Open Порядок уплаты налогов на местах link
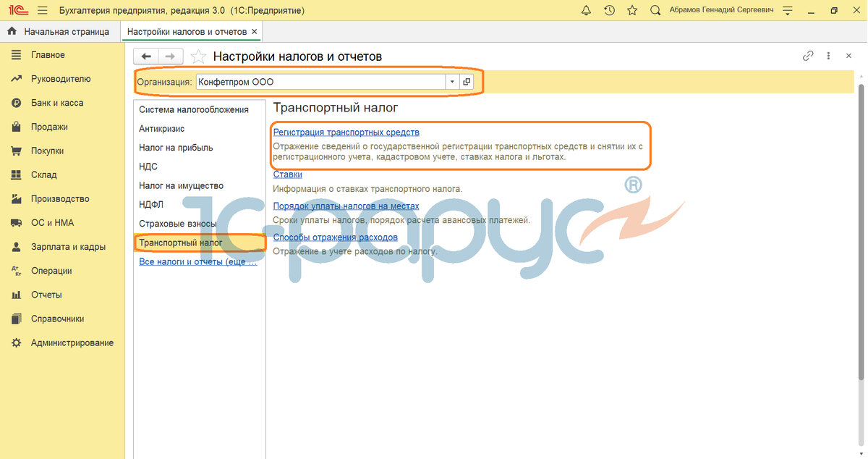 point(346,206)
